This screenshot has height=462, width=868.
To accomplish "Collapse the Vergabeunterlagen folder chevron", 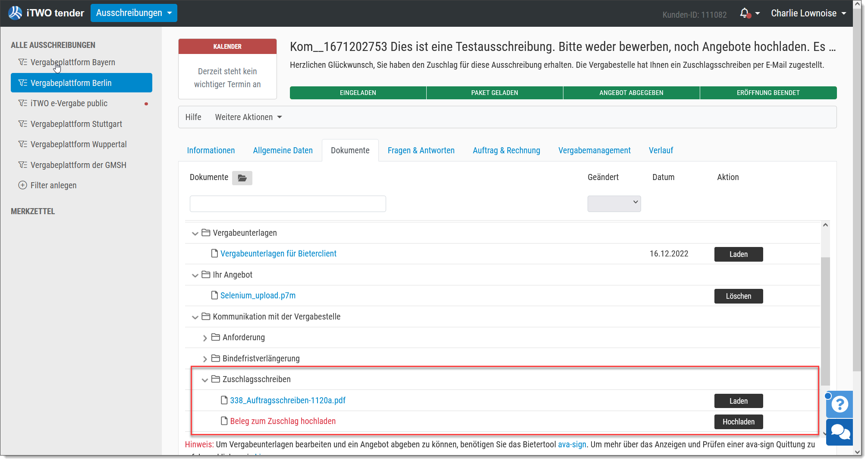I will pyautogui.click(x=195, y=233).
